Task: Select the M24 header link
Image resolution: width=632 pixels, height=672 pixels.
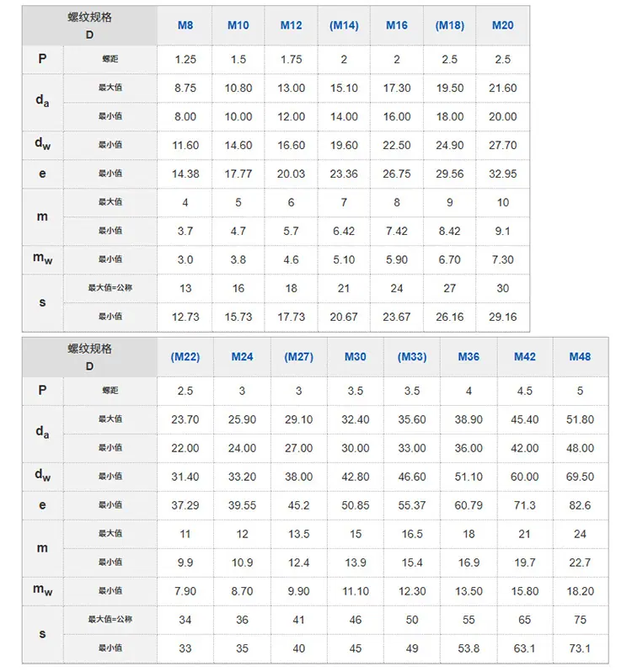Action: [242, 357]
